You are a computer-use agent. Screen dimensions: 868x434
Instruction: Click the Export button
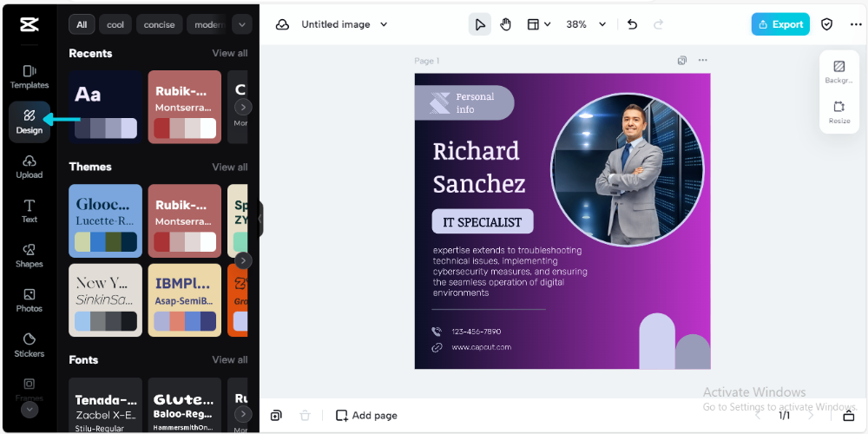point(780,24)
